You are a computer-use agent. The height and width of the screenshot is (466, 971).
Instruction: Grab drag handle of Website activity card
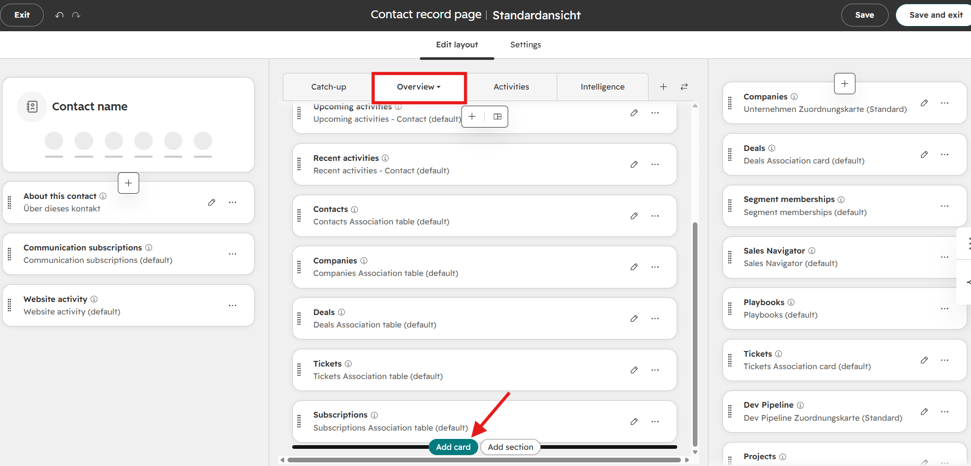[x=9, y=305]
